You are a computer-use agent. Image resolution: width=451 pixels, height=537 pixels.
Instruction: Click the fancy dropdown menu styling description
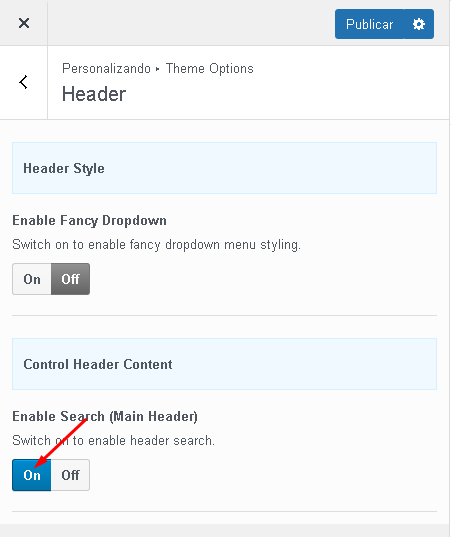coord(156,245)
